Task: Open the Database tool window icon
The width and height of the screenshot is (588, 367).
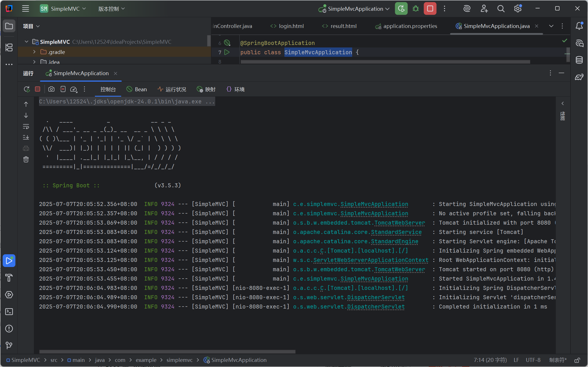Action: [579, 60]
